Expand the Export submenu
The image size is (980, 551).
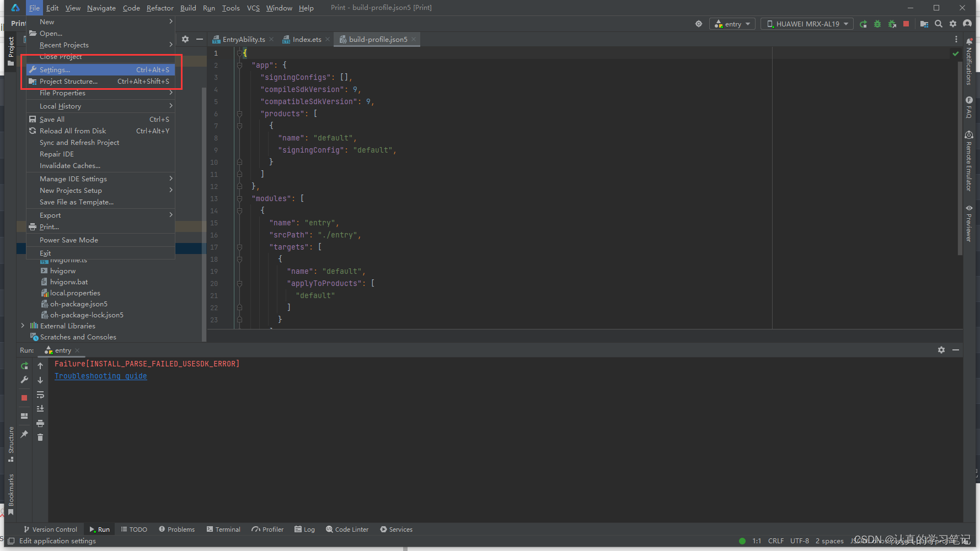100,215
